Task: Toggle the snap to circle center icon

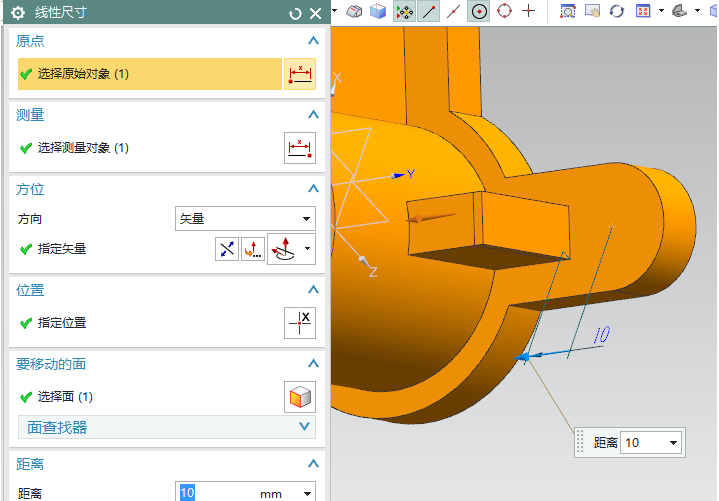Action: pyautogui.click(x=479, y=11)
